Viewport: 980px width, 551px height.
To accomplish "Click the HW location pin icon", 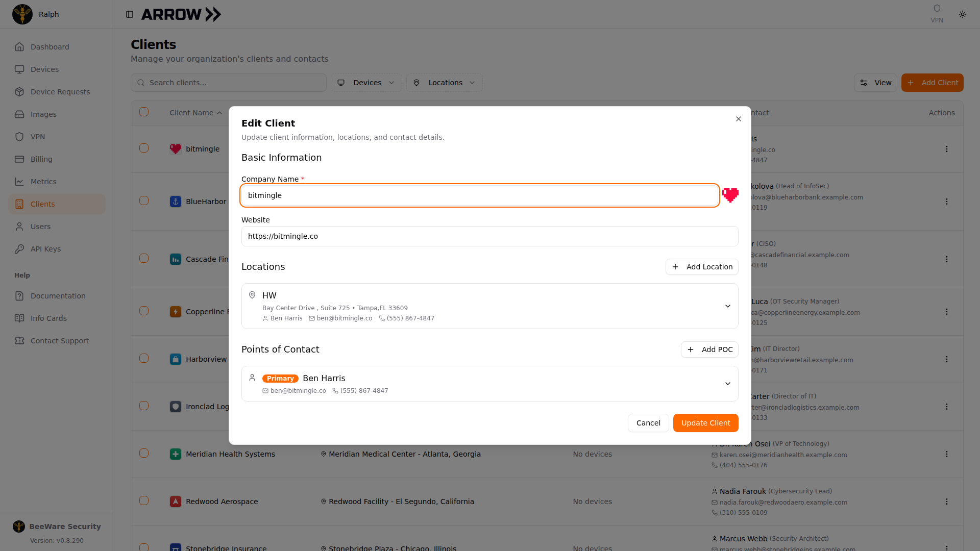I will click(252, 295).
